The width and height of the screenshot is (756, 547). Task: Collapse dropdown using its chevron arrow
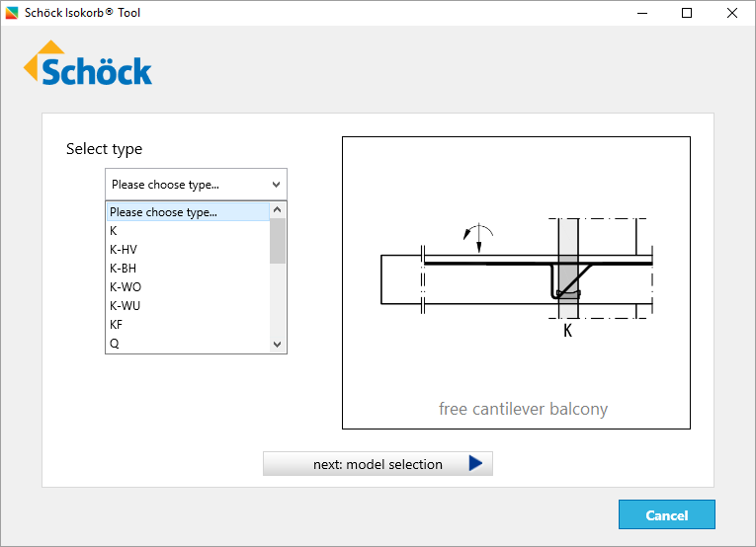pyautogui.click(x=275, y=185)
